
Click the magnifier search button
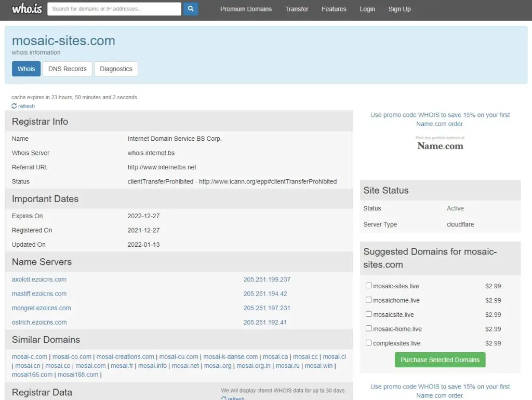(191, 9)
